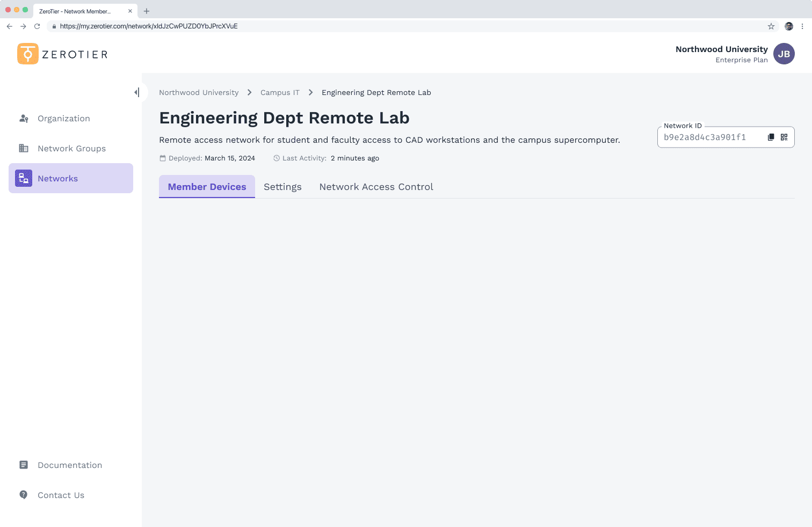Open the Network Access Control tab
Screen dimensions: 812x527
tap(376, 187)
